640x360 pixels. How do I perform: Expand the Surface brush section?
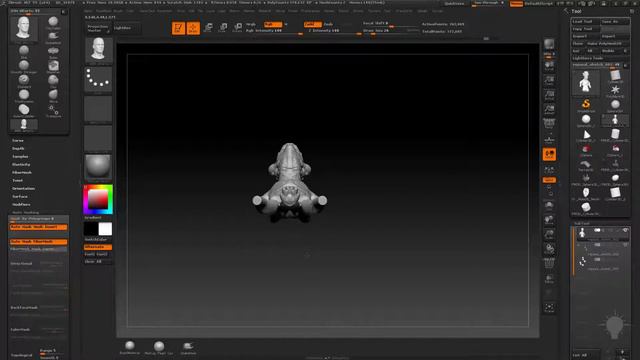20,197
